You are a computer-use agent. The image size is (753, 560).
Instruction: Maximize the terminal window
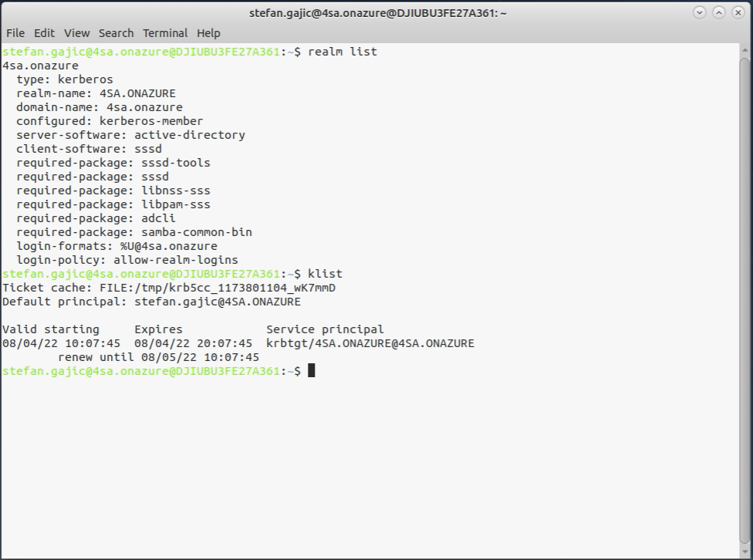pos(718,12)
